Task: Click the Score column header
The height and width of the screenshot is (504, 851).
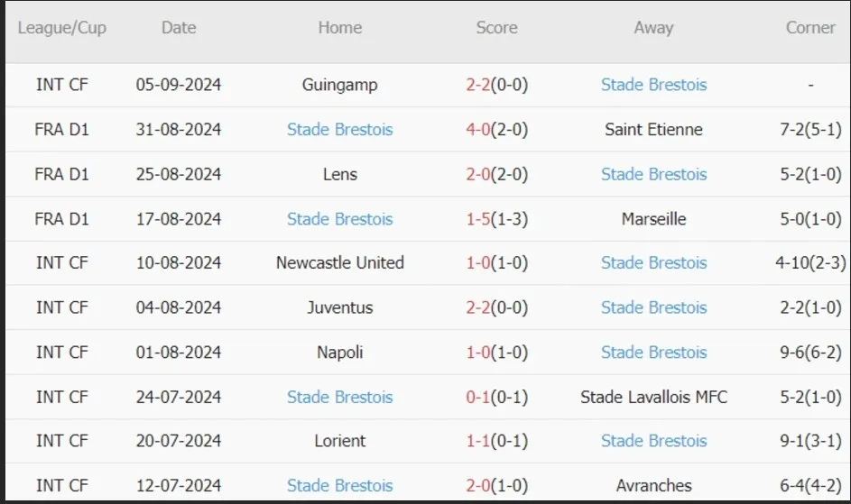Action: coord(496,28)
